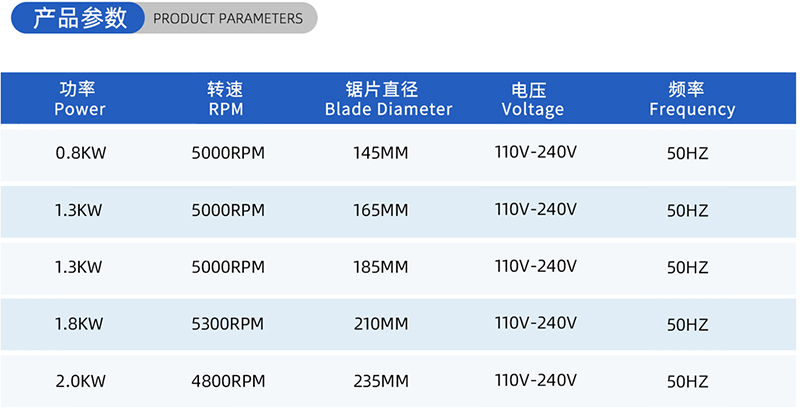Screen dimensions: 800x419
Task: Click the PRODUCT PARAMETERS heading label
Action: pos(228,18)
